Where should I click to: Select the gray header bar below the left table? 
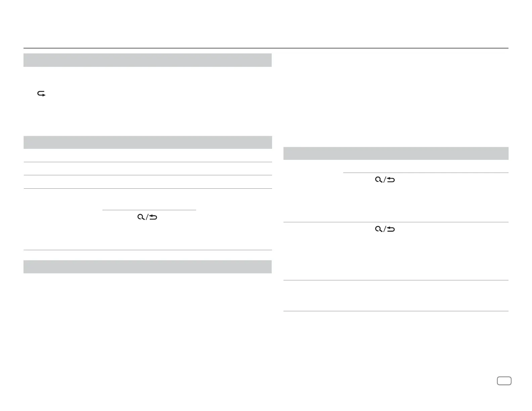(x=147, y=267)
